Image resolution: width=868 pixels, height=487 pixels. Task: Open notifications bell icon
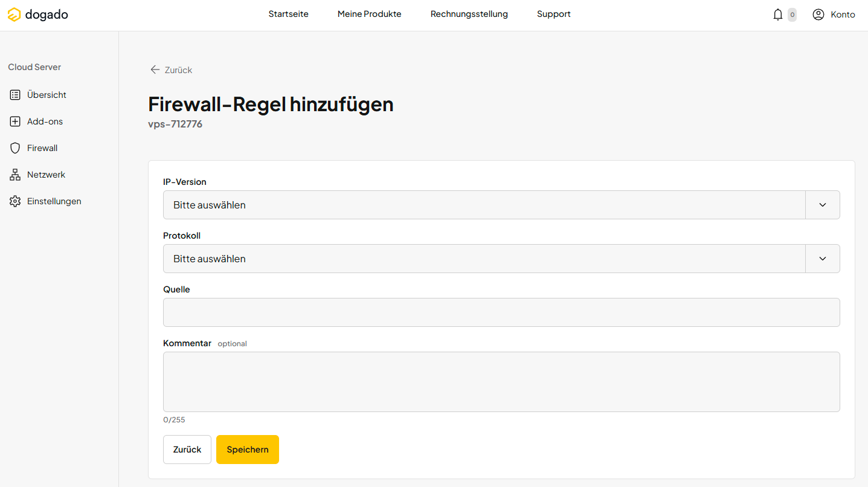pos(777,15)
